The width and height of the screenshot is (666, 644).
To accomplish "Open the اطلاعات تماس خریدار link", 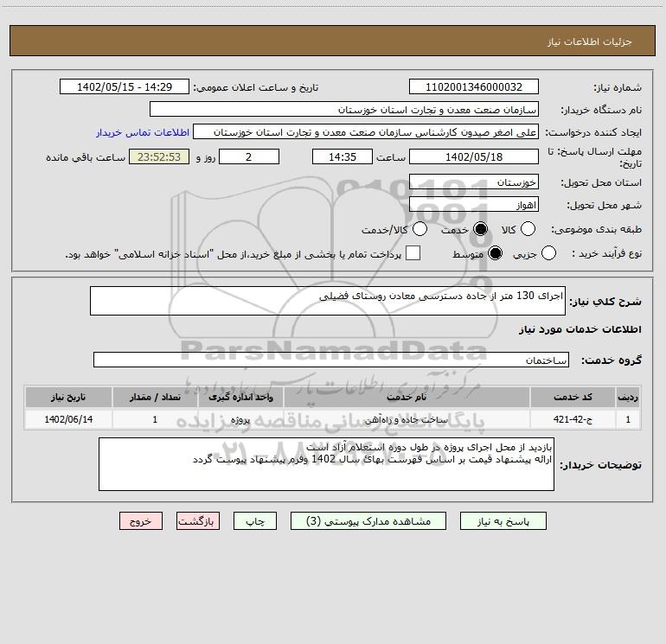I will (x=143, y=132).
